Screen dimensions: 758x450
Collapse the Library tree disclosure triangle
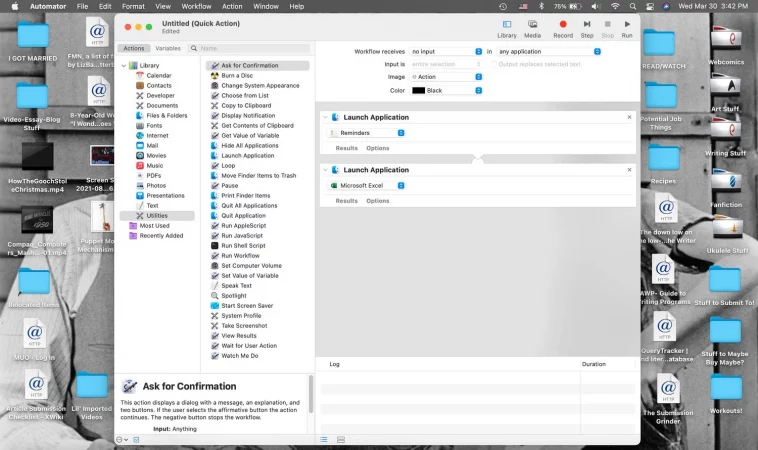click(124, 66)
